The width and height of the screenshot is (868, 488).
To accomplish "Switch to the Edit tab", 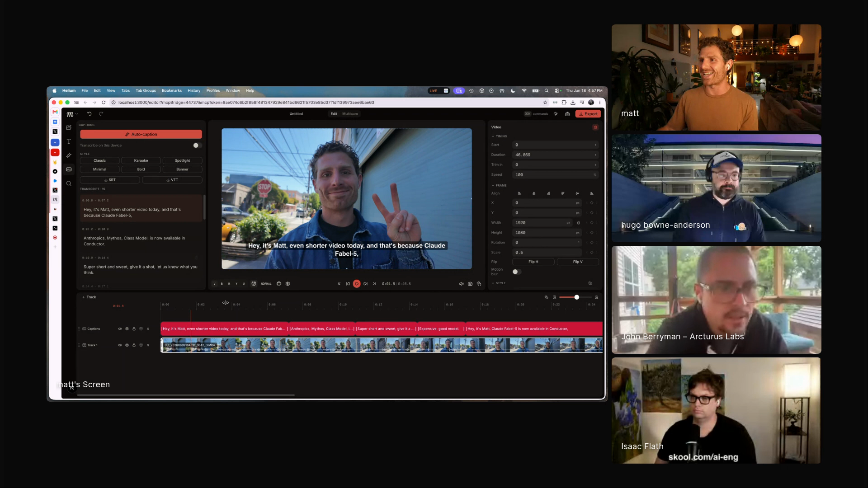I will tap(334, 114).
